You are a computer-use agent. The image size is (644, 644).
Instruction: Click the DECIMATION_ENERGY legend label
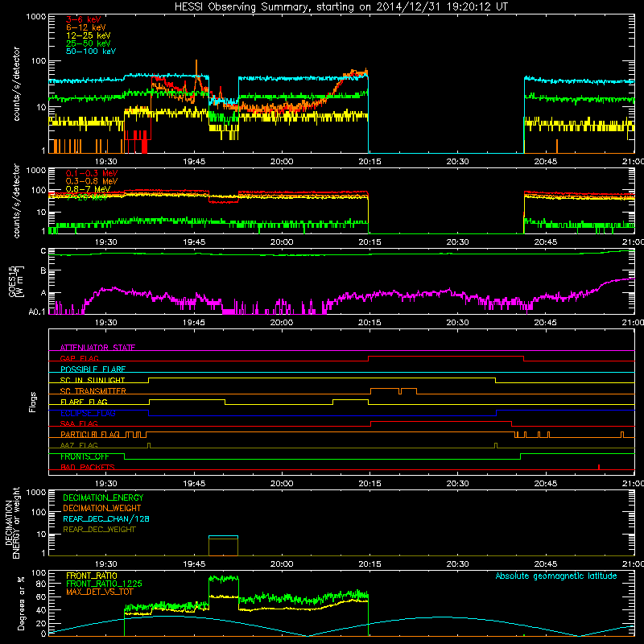coord(103,497)
